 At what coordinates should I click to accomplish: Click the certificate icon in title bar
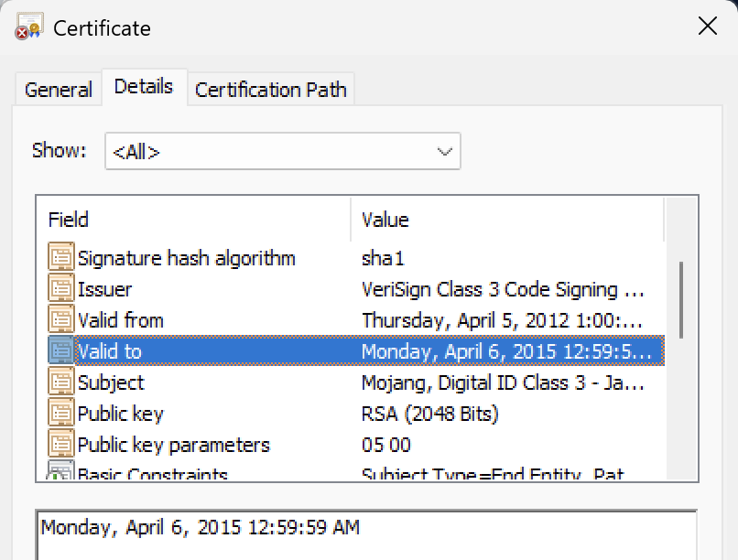point(28,27)
